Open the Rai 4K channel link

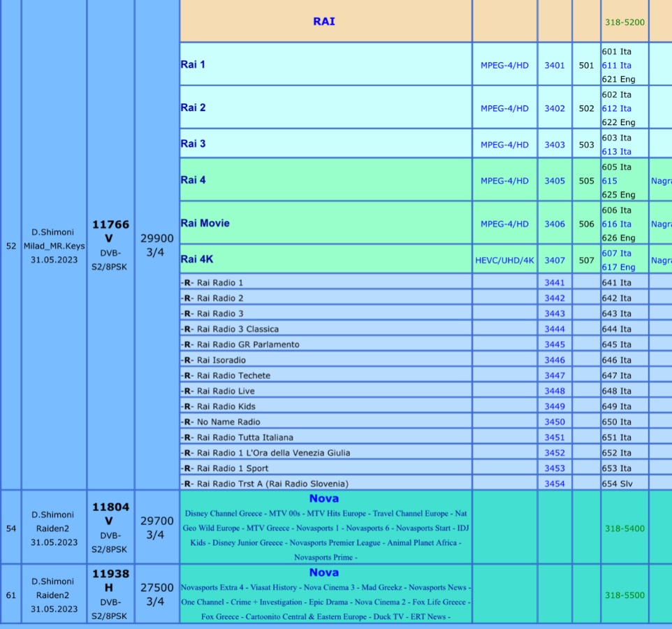[x=197, y=259]
